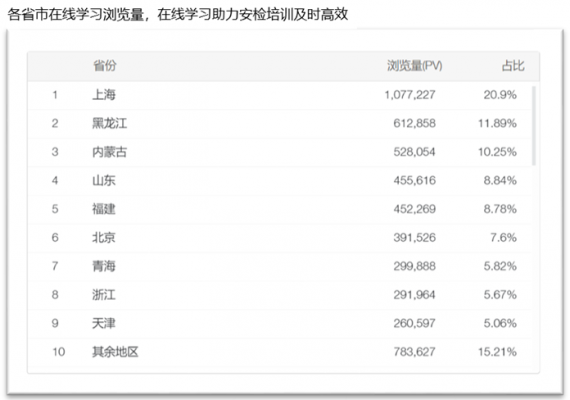Select the 青海 province cell

coord(104,266)
